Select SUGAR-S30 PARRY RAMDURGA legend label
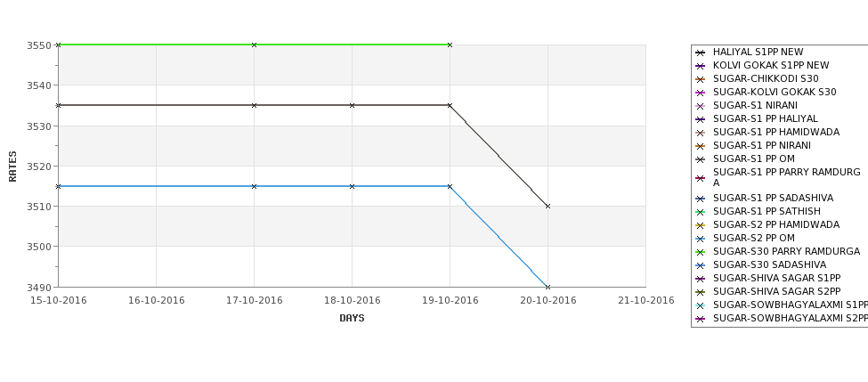 point(786,251)
